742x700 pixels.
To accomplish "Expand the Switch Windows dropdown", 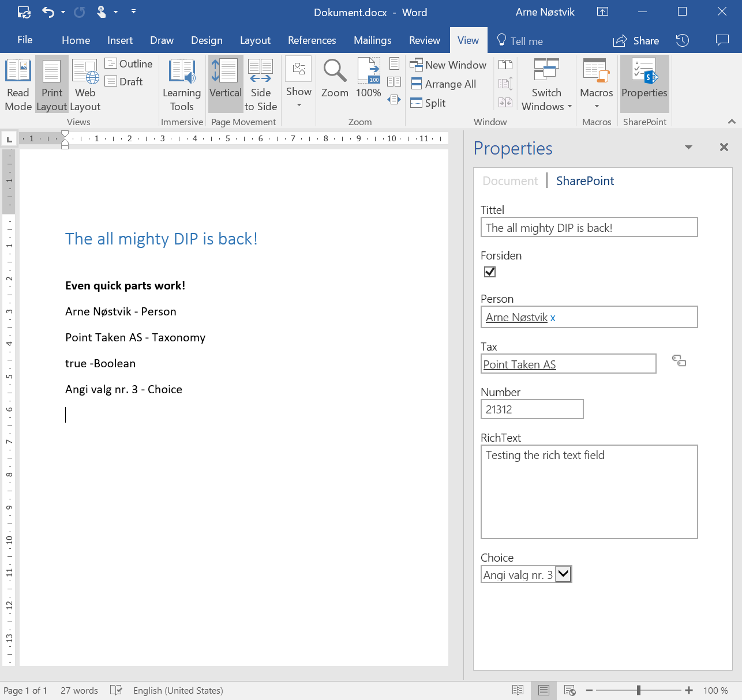I will (x=546, y=85).
